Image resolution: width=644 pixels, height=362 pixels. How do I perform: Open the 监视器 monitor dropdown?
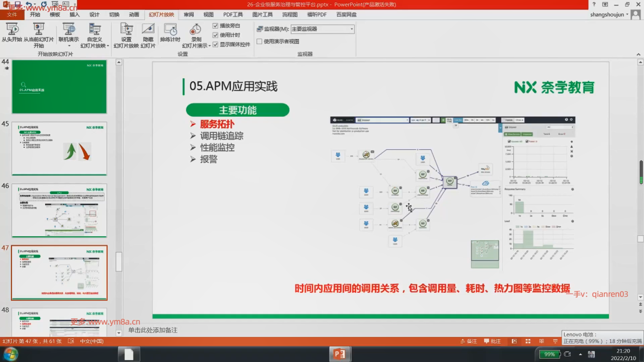coord(352,29)
